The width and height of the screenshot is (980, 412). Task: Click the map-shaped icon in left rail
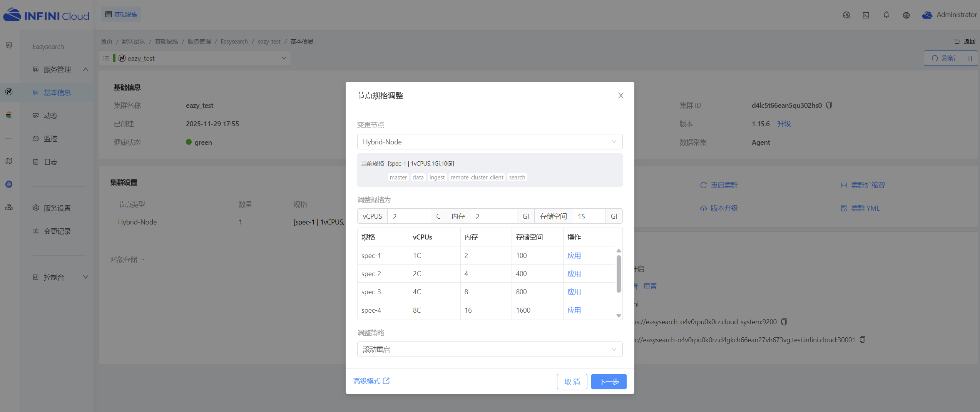9,161
